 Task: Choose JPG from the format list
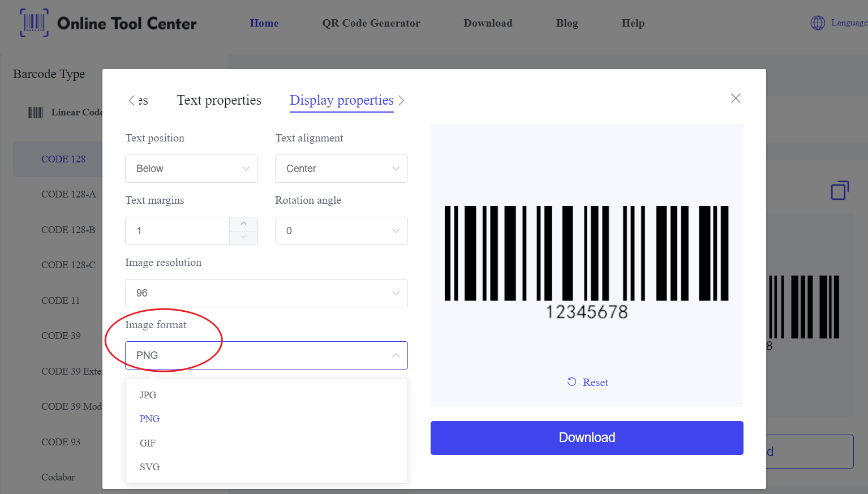[267, 395]
